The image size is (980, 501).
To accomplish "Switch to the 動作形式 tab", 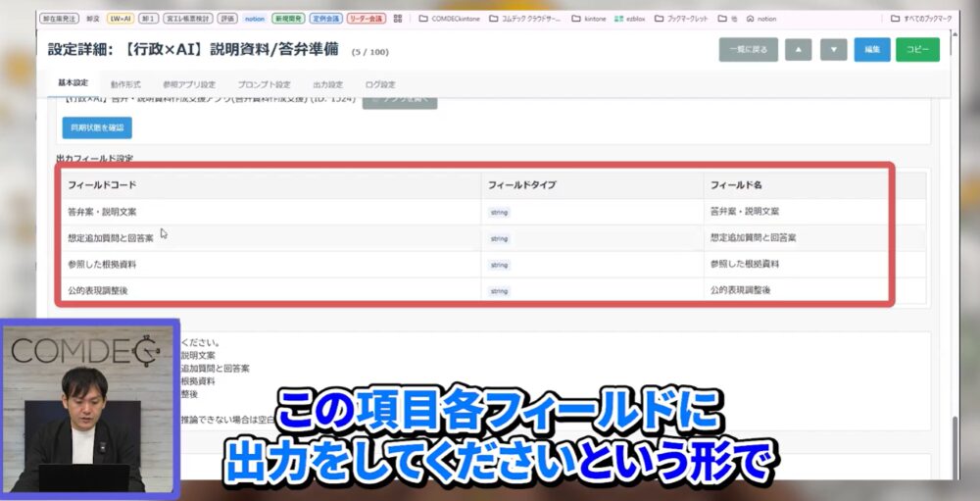I will (125, 84).
